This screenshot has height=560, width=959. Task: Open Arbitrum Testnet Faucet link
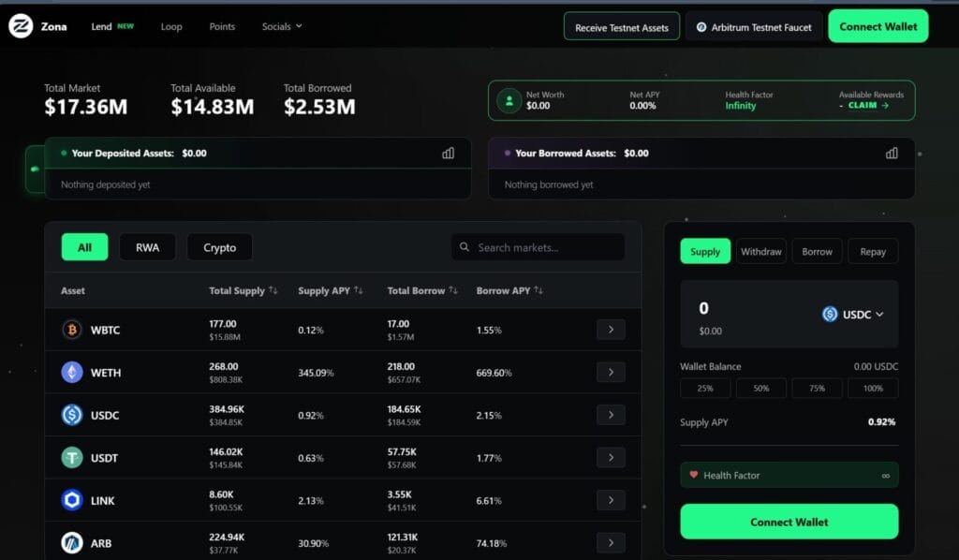(x=754, y=27)
